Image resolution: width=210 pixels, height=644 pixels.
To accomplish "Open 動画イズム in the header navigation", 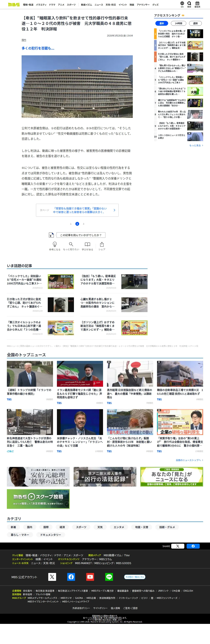I will [x=86, y=5].
